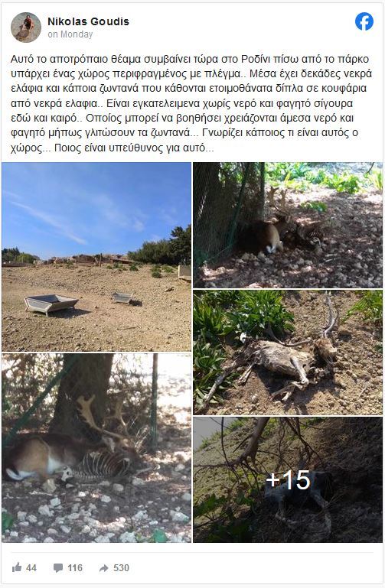Open the +15 more photos tile
This screenshot has height=588, width=385.
(288, 479)
